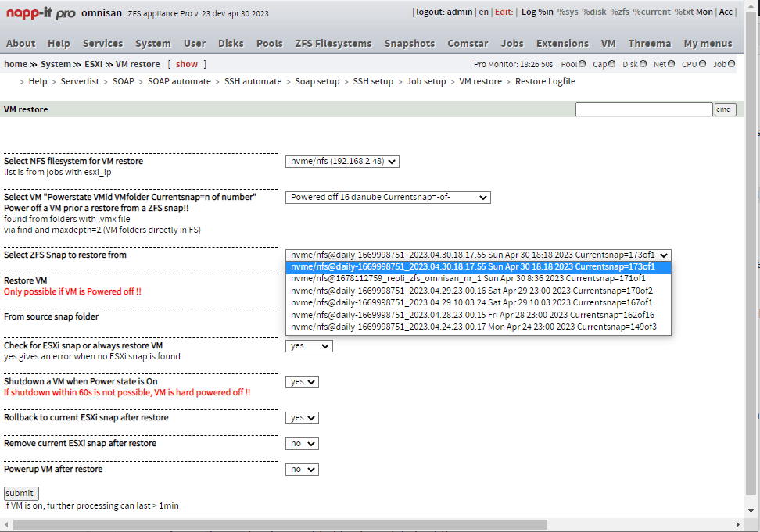Open the About menu
The height and width of the screenshot is (532, 760).
(x=21, y=44)
